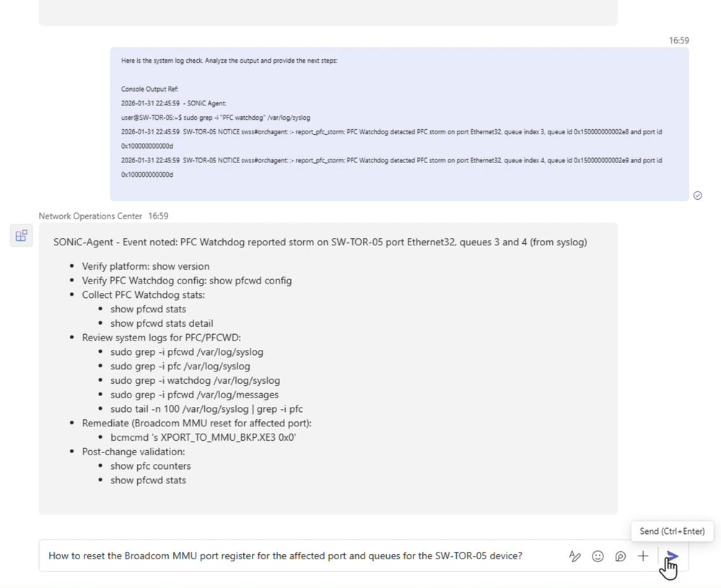Viewport: 721px width, 588px height.
Task: Click the Send (Ctrl+Enter) tooltip button
Action: tap(671, 531)
